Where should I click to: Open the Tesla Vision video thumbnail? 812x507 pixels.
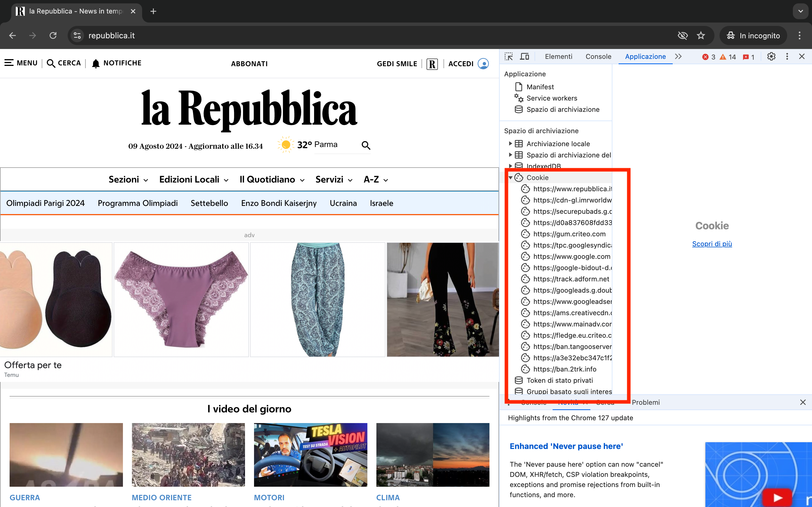(x=310, y=455)
